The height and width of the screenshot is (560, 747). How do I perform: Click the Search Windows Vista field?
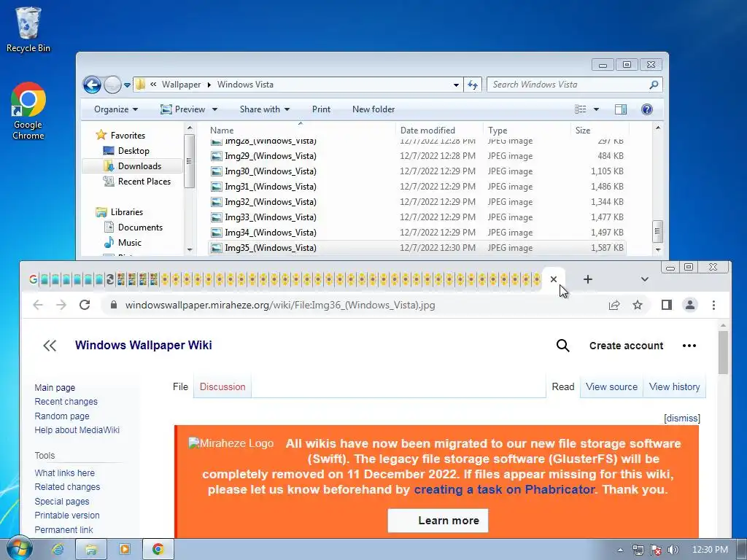click(x=574, y=85)
